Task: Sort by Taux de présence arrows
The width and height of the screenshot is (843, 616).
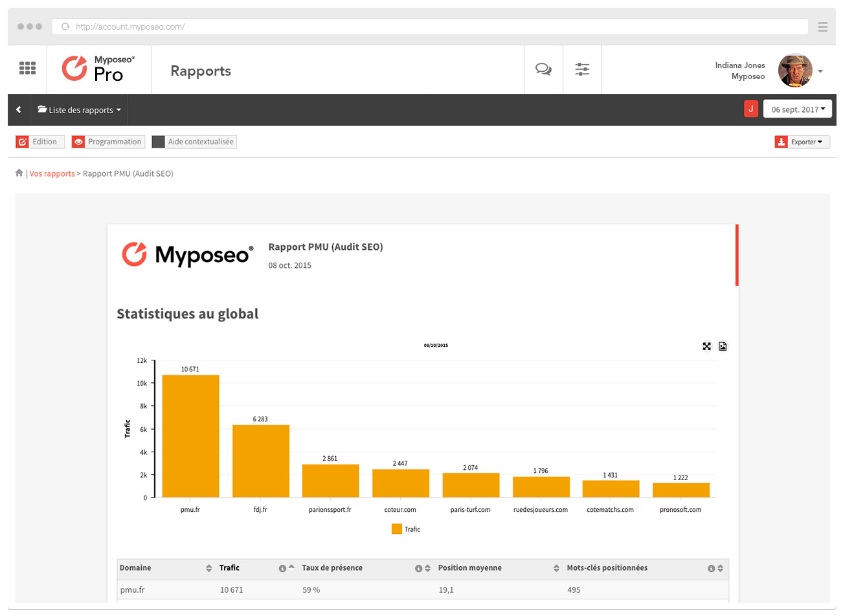Action: pyautogui.click(x=427, y=568)
